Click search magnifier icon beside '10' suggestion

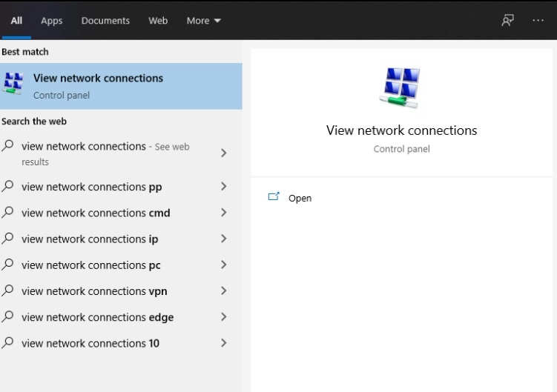click(7, 342)
